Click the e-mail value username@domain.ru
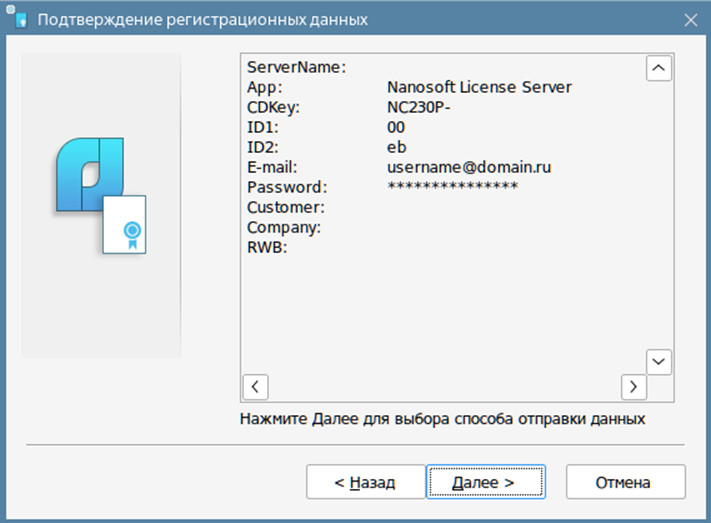This screenshot has width=711, height=523. (469, 167)
